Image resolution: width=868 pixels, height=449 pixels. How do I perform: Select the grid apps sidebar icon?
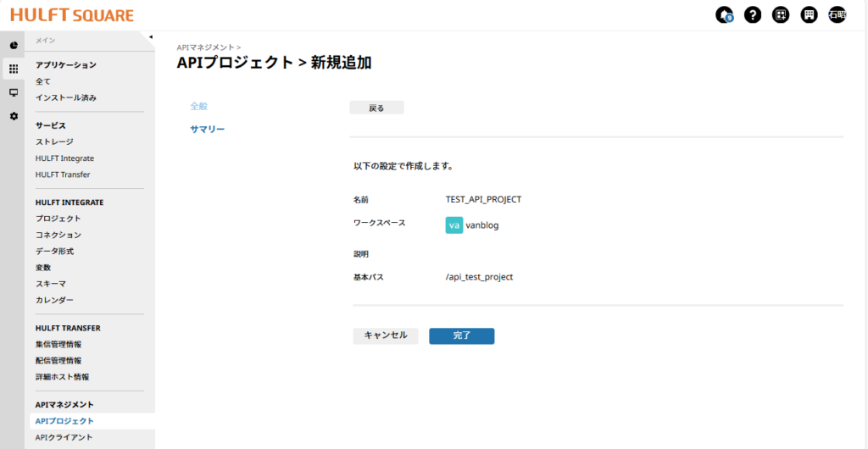pos(14,69)
